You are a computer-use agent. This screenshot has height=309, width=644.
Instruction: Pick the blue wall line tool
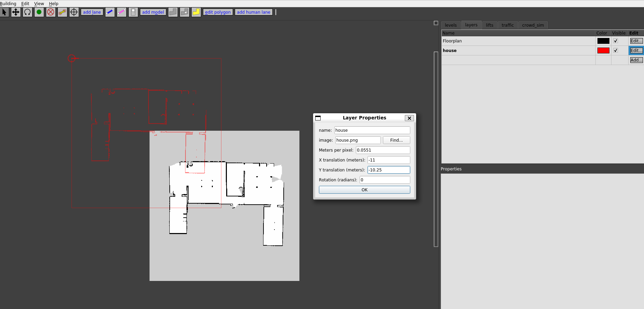110,12
